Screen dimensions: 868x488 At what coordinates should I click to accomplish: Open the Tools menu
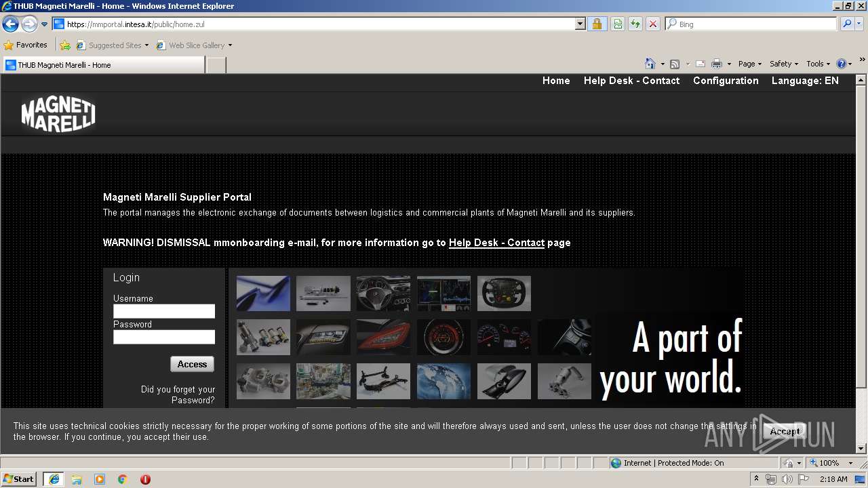coord(818,64)
